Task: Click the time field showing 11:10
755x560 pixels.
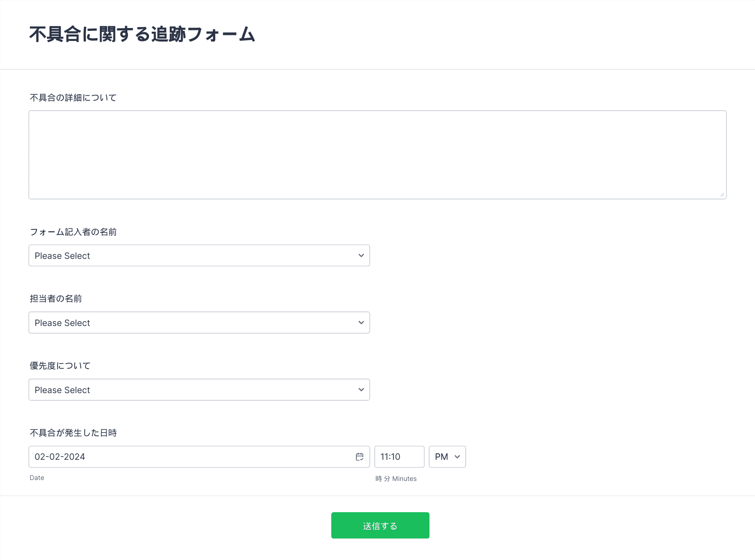Action: [x=399, y=457]
